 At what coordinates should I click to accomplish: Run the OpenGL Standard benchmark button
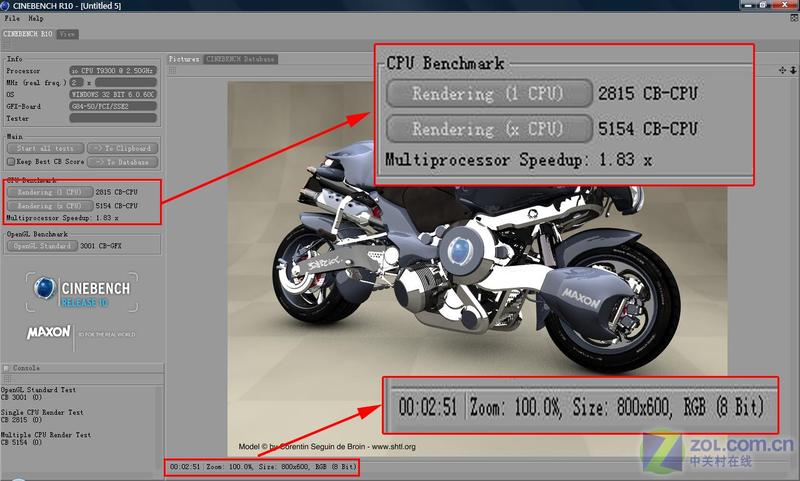pos(42,246)
